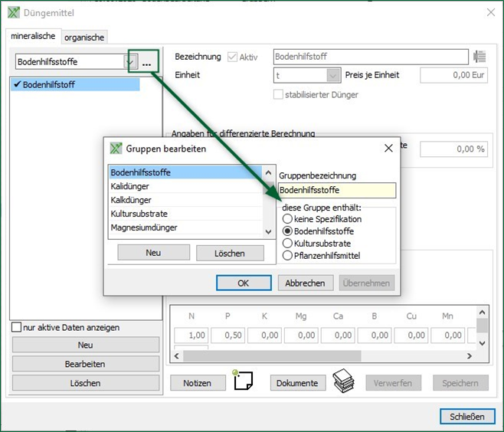The height and width of the screenshot is (432, 504).
Task: Select Kalidünger in the group list
Action: pos(130,186)
